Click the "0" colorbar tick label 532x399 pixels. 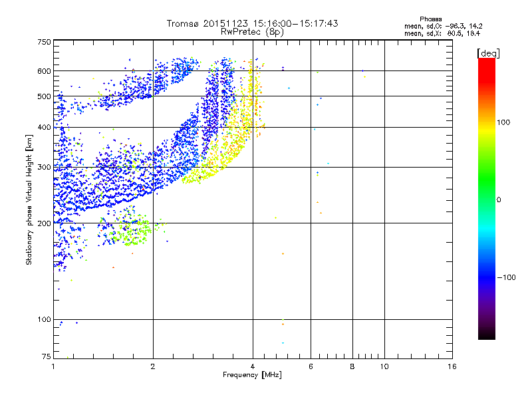click(499, 199)
